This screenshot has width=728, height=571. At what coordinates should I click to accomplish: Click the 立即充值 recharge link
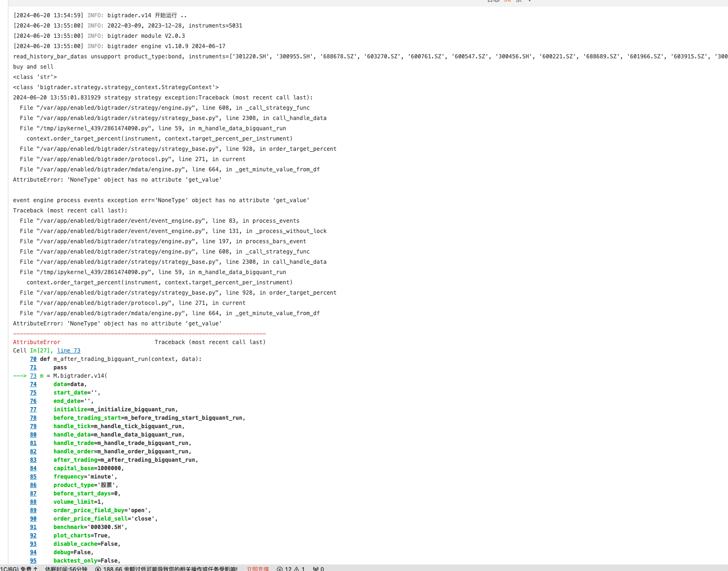click(x=258, y=569)
